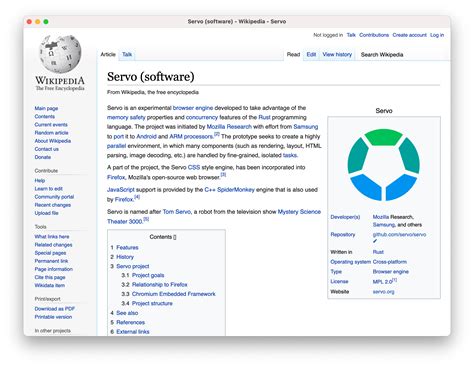The width and height of the screenshot is (474, 367).
Task: Open the View history tab
Action: point(337,54)
